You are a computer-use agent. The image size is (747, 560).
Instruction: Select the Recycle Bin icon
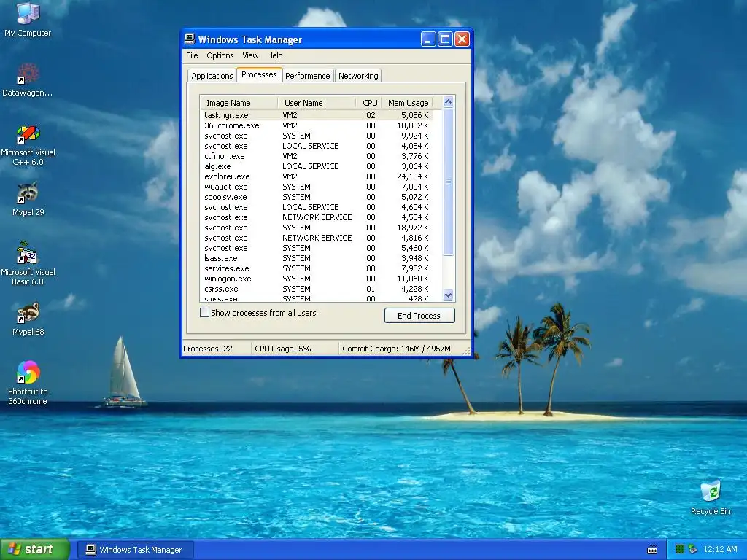coord(711,497)
